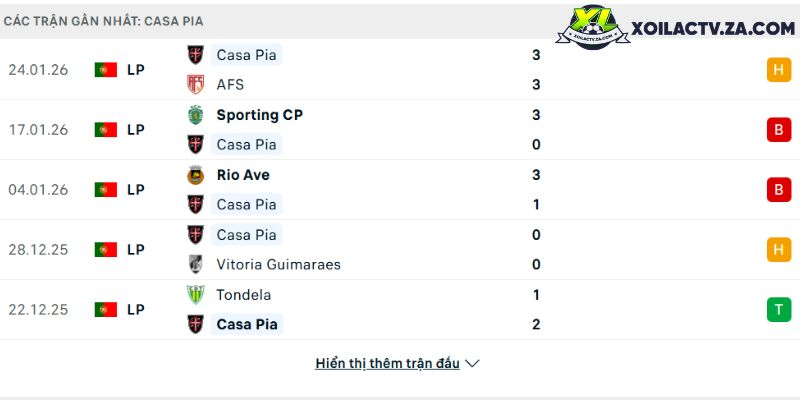
Task: Click the Portugal flag on the 22.12.25 row
Action: pyautogui.click(x=106, y=310)
